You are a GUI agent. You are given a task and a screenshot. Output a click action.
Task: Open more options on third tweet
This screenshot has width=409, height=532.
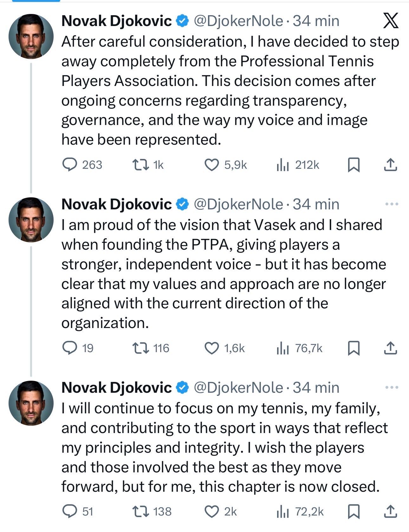(x=392, y=387)
